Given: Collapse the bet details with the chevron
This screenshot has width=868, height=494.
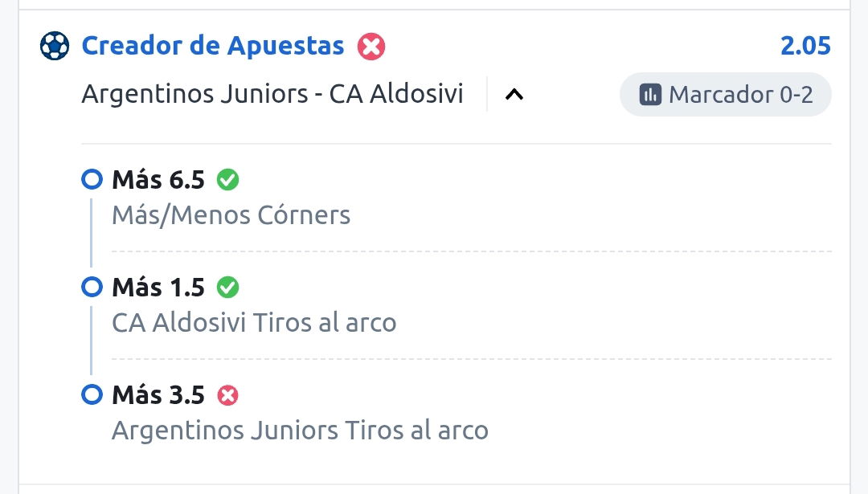Looking at the screenshot, I should (514, 95).
